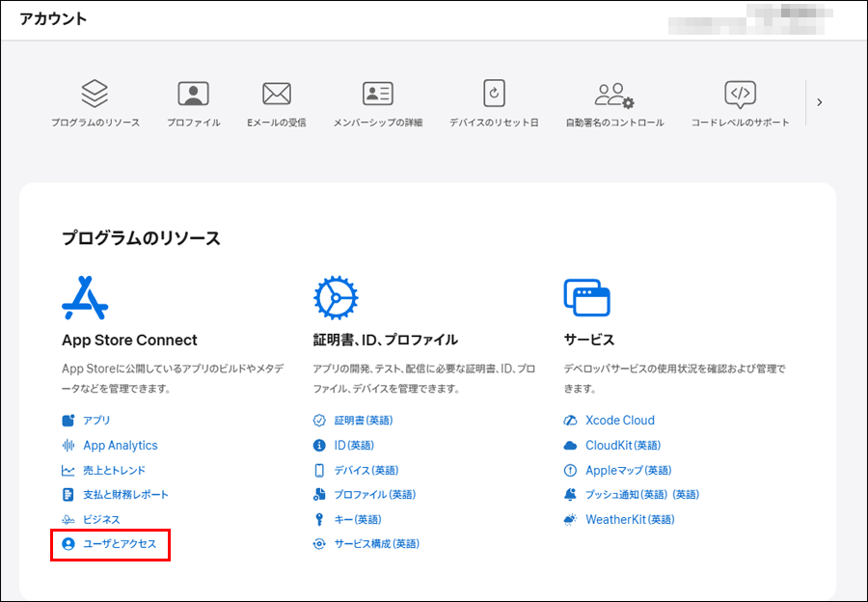Click the waveform icon beside App Analytics

(x=68, y=446)
